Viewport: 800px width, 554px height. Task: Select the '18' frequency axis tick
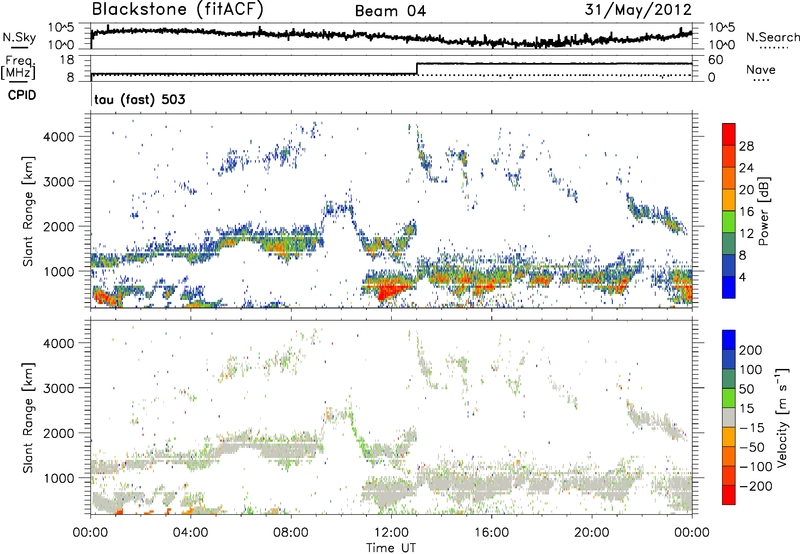[67, 60]
